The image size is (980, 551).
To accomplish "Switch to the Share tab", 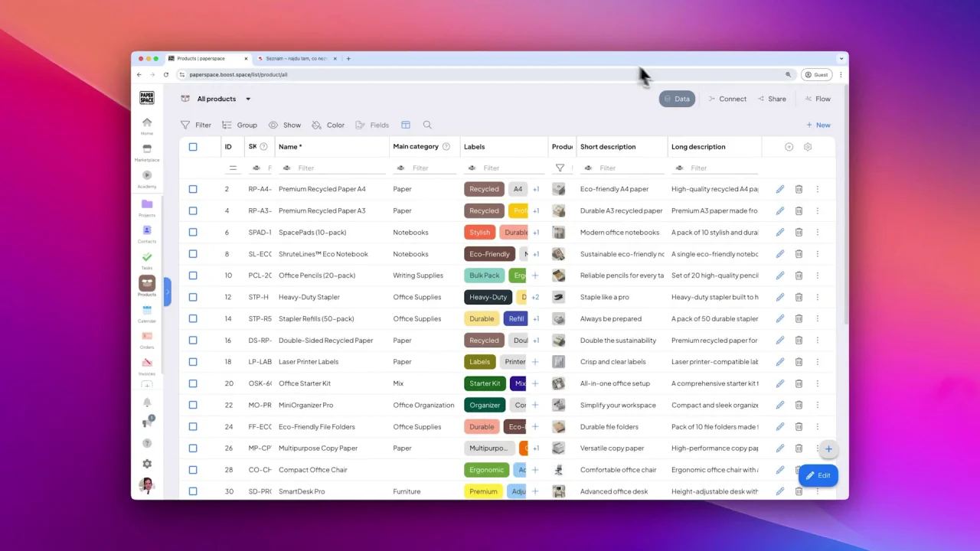I will pyautogui.click(x=772, y=99).
